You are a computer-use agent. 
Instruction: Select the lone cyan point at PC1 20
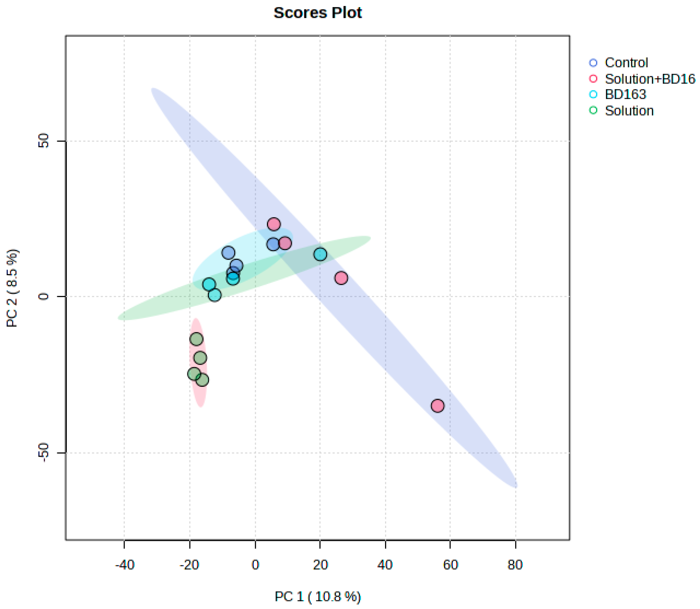[x=320, y=254]
